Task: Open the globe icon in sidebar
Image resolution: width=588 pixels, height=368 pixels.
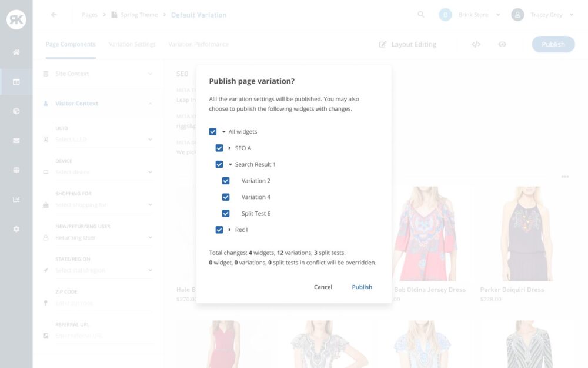Action: pyautogui.click(x=16, y=170)
